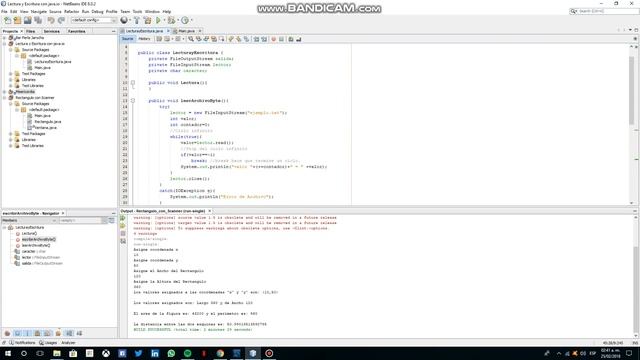The width and height of the screenshot is (640, 360).
Task: Collapse the Rectangulo con Scanner project node
Action: [x=4, y=98]
